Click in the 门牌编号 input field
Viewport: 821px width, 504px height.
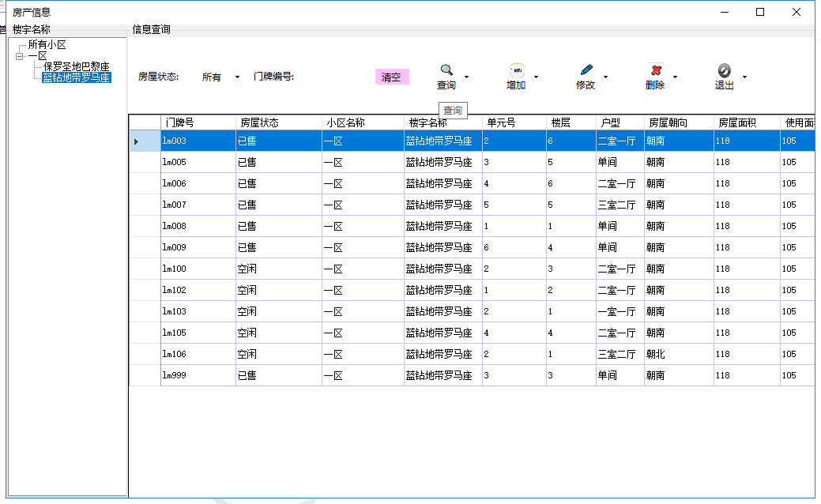pyautogui.click(x=332, y=77)
